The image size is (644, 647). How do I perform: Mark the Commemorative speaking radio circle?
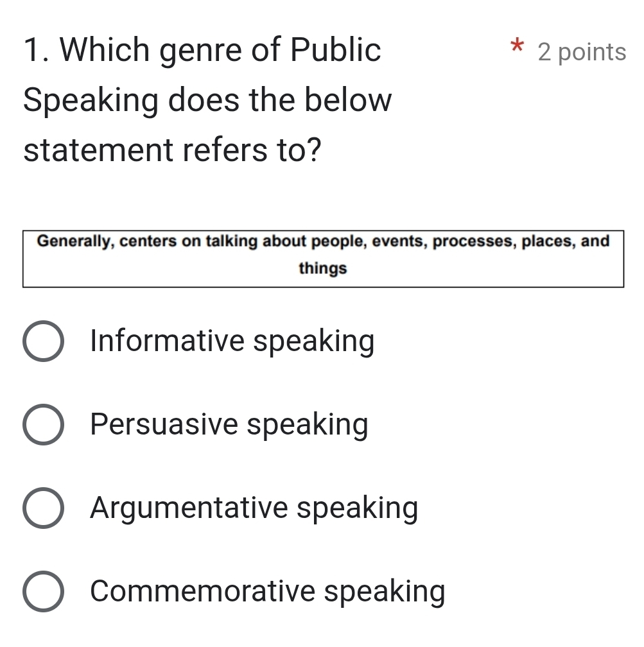click(x=44, y=592)
